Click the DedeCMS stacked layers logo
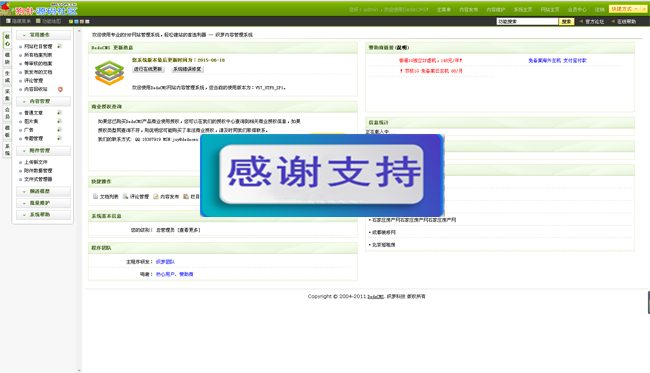This screenshot has width=650, height=373. [109, 73]
